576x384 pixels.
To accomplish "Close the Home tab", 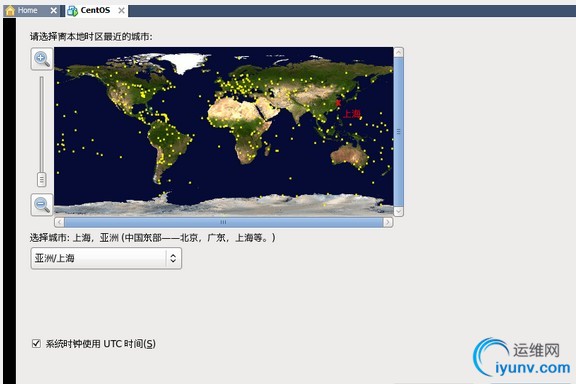I will [x=54, y=11].
